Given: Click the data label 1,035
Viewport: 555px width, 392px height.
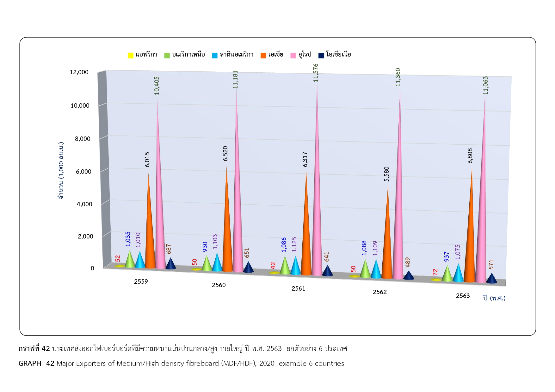Looking at the screenshot, I should pyautogui.click(x=128, y=239).
